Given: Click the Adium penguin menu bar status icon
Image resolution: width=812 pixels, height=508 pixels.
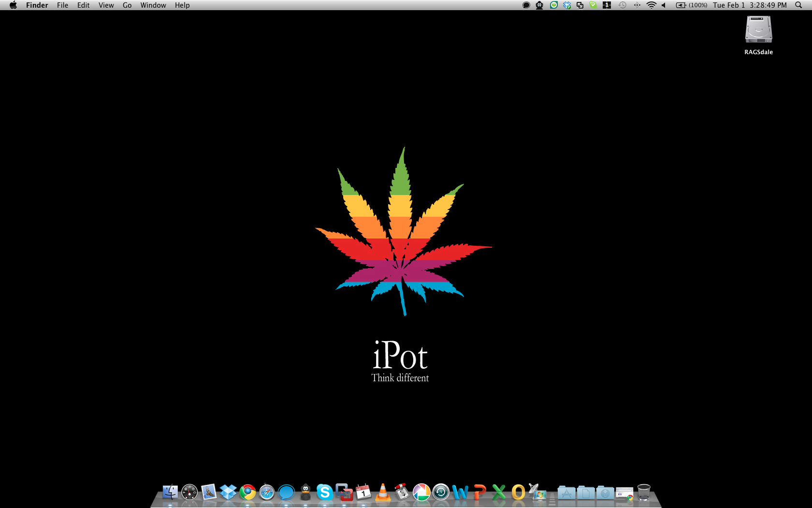Looking at the screenshot, I should click(539, 5).
